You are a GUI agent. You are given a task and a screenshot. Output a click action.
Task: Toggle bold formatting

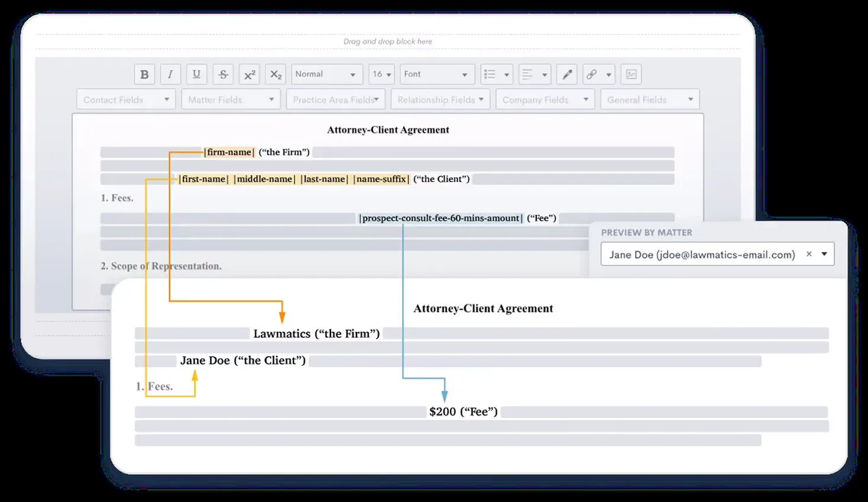(144, 74)
